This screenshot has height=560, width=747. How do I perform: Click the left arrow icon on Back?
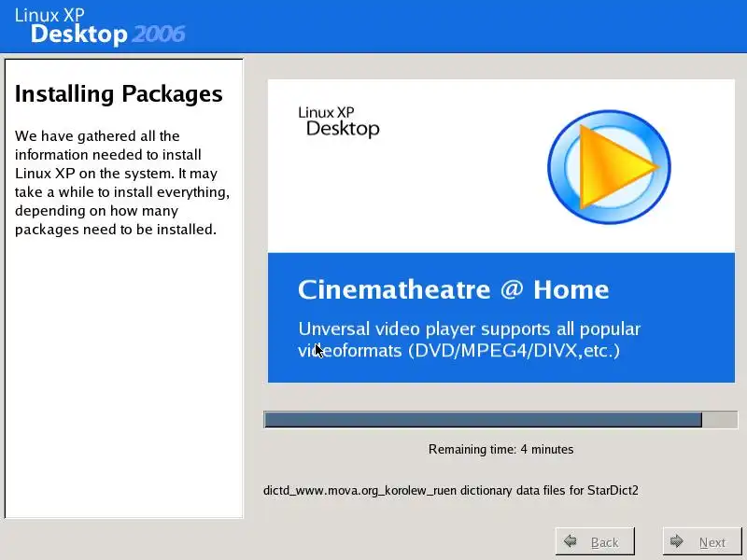pyautogui.click(x=571, y=541)
